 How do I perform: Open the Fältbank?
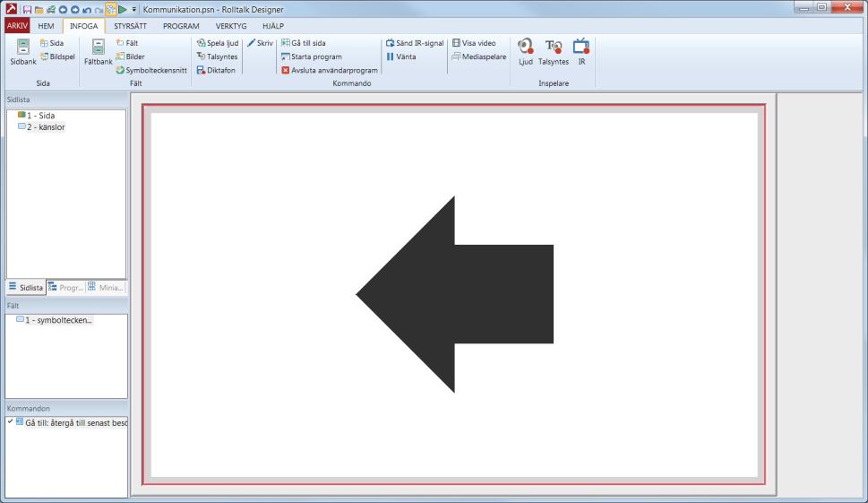point(98,52)
